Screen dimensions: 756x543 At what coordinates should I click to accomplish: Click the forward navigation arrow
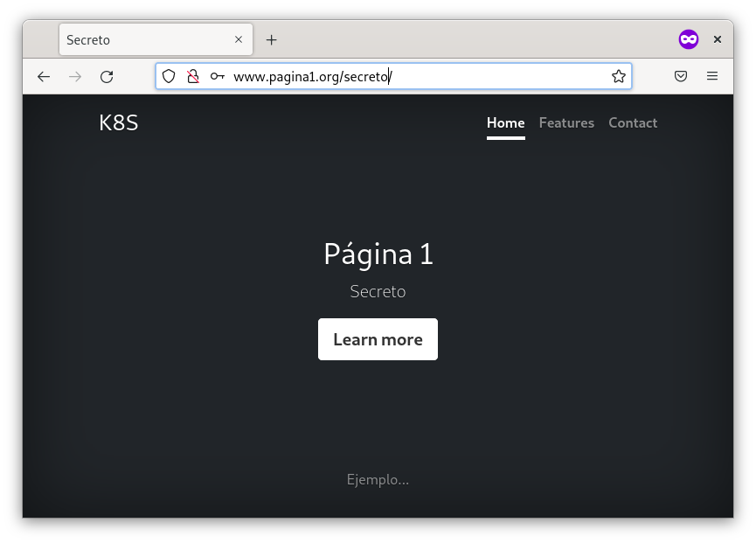[x=75, y=77]
